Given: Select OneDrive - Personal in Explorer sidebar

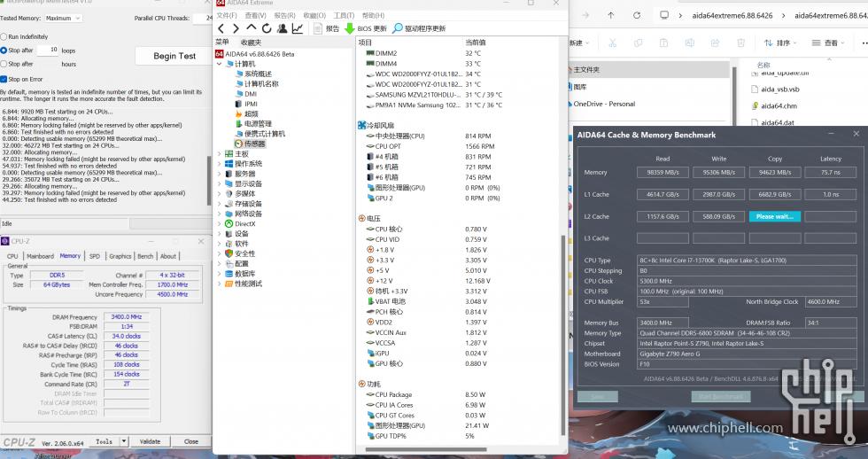Looking at the screenshot, I should coord(604,104).
